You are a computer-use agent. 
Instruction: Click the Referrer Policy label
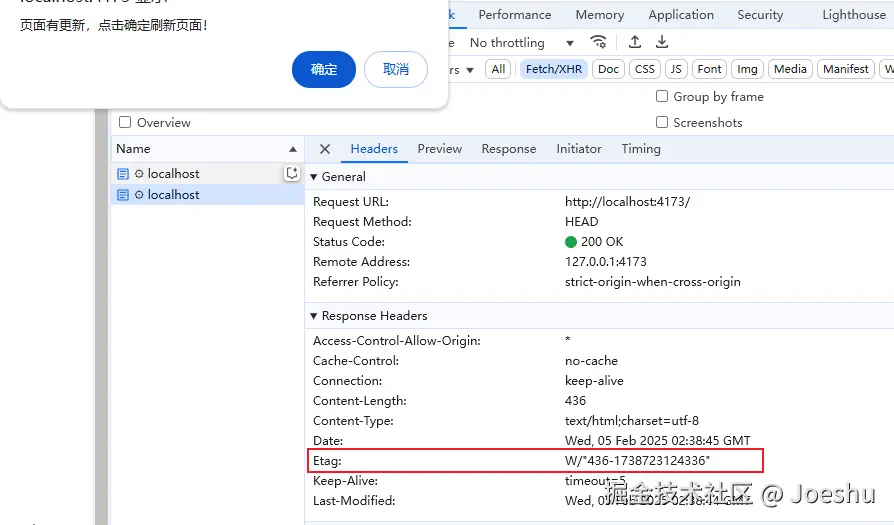355,282
